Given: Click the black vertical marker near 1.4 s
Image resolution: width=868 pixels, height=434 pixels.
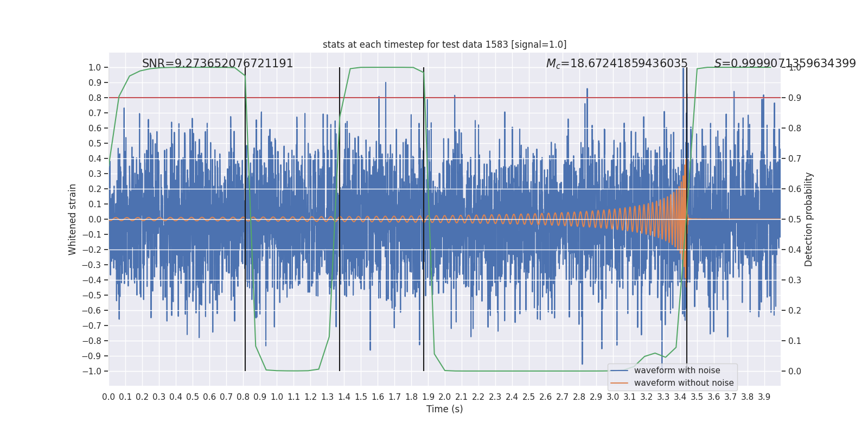Looking at the screenshot, I should [340, 219].
